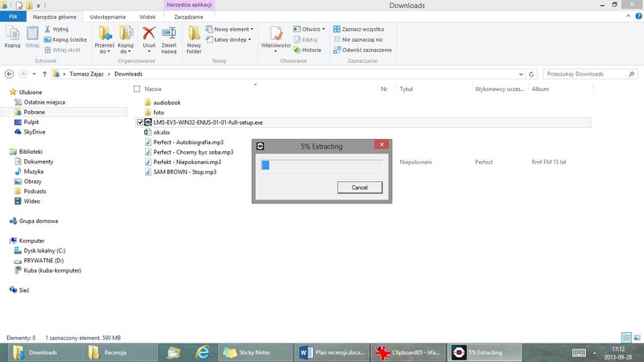Open recent locations dropdown arrow

[x=34, y=74]
